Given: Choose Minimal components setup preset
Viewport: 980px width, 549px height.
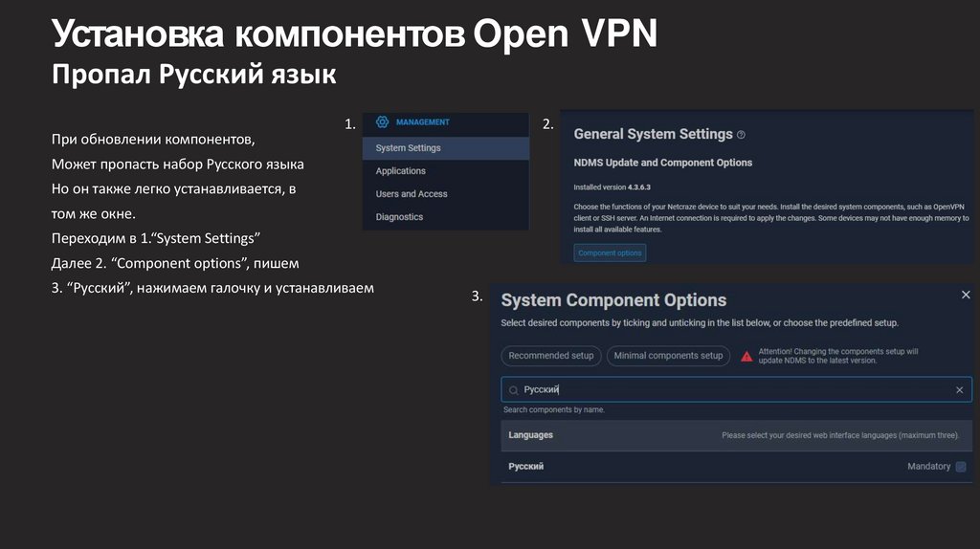Looking at the screenshot, I should click(668, 356).
